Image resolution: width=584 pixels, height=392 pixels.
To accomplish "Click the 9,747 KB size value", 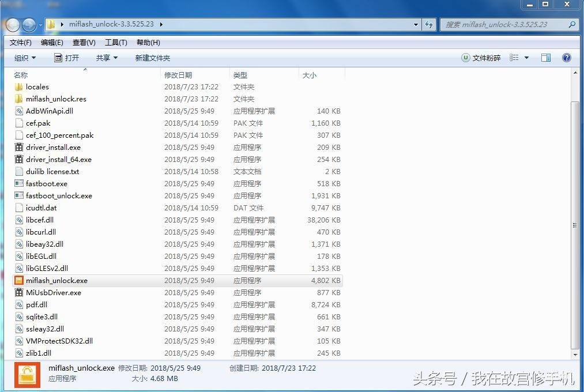I will 326,208.
